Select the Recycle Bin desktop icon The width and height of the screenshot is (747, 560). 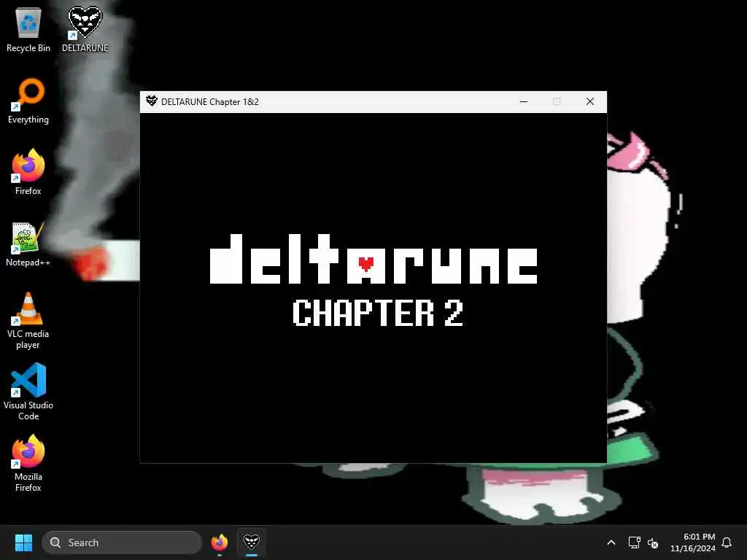point(28,29)
